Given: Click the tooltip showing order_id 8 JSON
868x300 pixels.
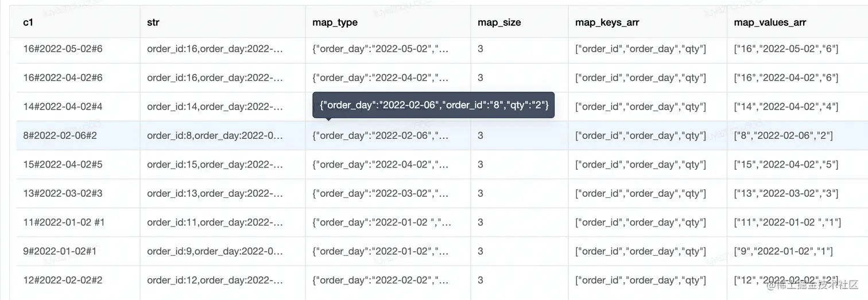Looking at the screenshot, I should click(433, 105).
